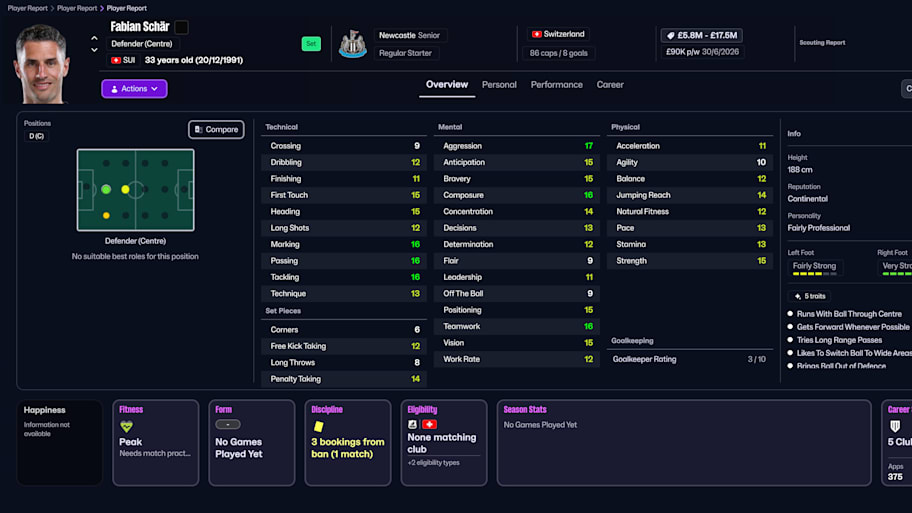Go to previous player with up chevron
Screen dimensions: 912x513
[94, 38]
